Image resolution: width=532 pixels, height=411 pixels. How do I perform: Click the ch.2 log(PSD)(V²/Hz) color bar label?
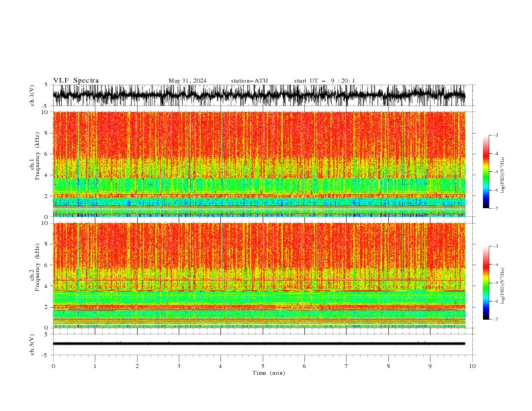tap(503, 285)
